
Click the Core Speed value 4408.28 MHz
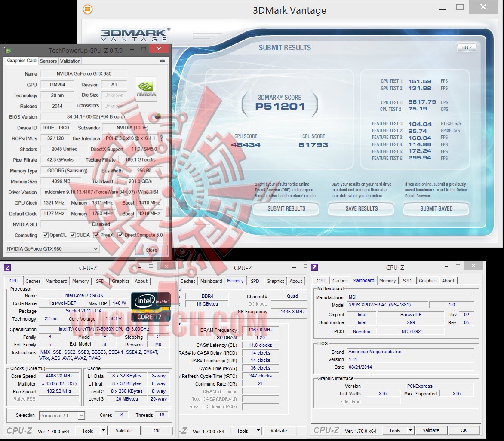[59, 376]
